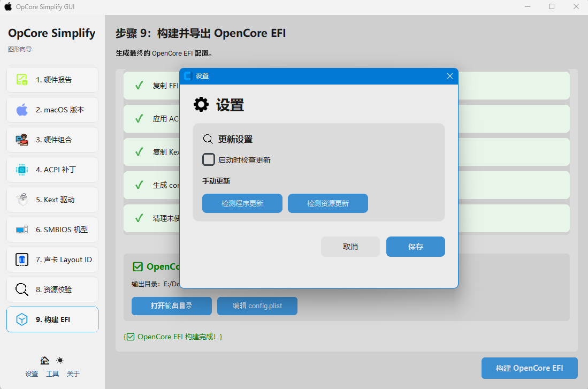This screenshot has height=389, width=588.
Task: Click the 'OpCore Simplify' sidebar title
Action: coord(52,33)
